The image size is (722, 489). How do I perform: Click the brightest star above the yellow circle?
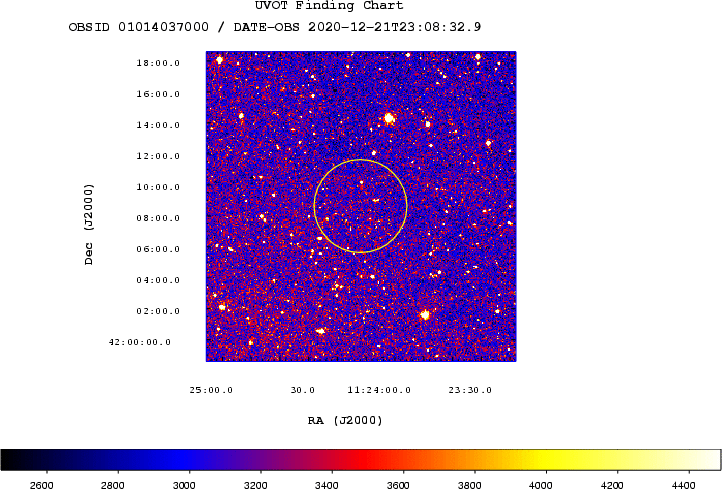[x=389, y=118]
